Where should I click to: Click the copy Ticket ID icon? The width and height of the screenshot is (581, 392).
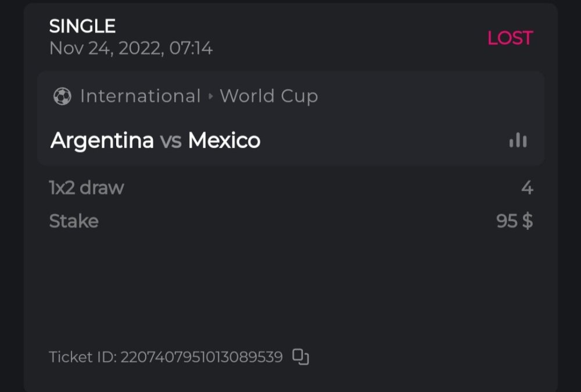[x=300, y=357]
